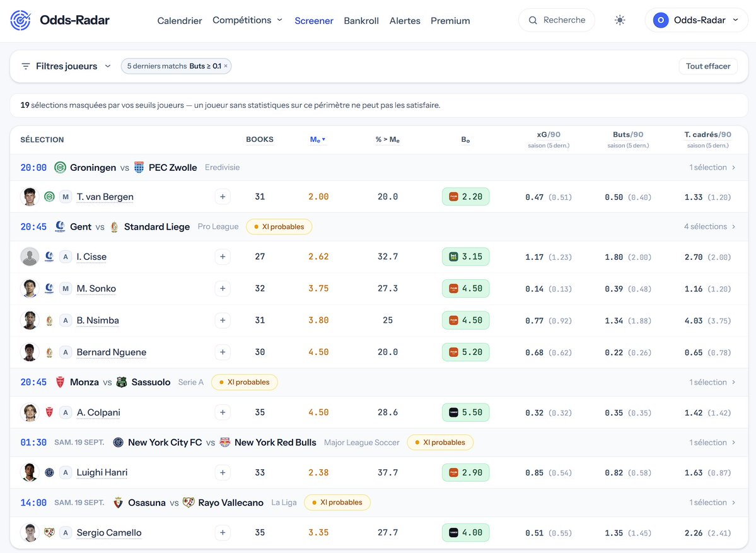Open the Odds-Radar account dropdown
This screenshot has width=756, height=553.
tap(696, 20)
